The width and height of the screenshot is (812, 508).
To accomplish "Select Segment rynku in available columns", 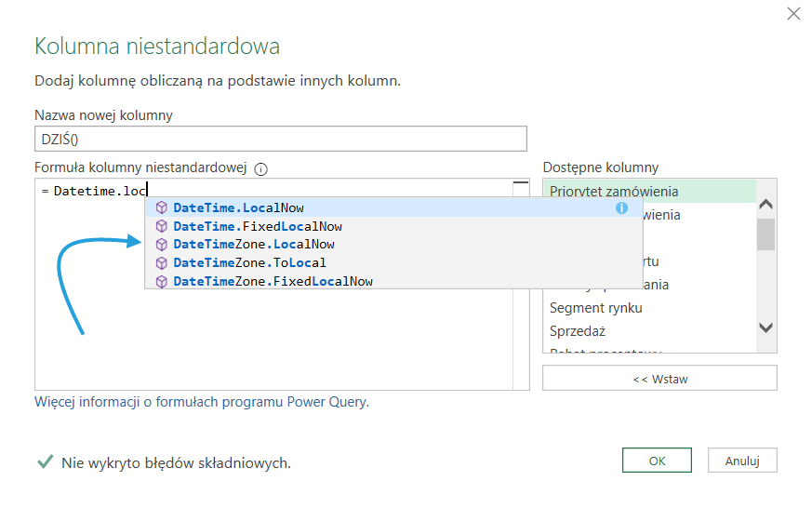I will click(595, 308).
